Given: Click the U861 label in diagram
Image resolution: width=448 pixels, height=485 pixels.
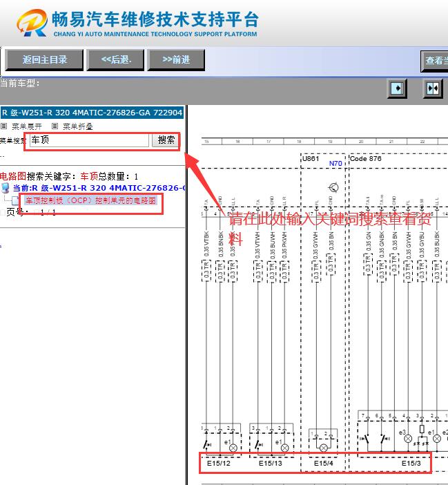Looking at the screenshot, I should (311, 159).
